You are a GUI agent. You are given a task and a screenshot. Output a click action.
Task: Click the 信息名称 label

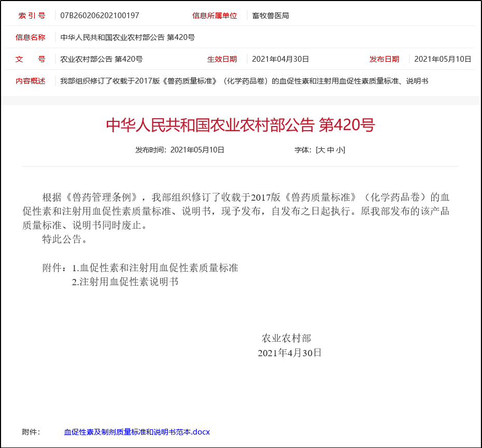click(x=31, y=37)
